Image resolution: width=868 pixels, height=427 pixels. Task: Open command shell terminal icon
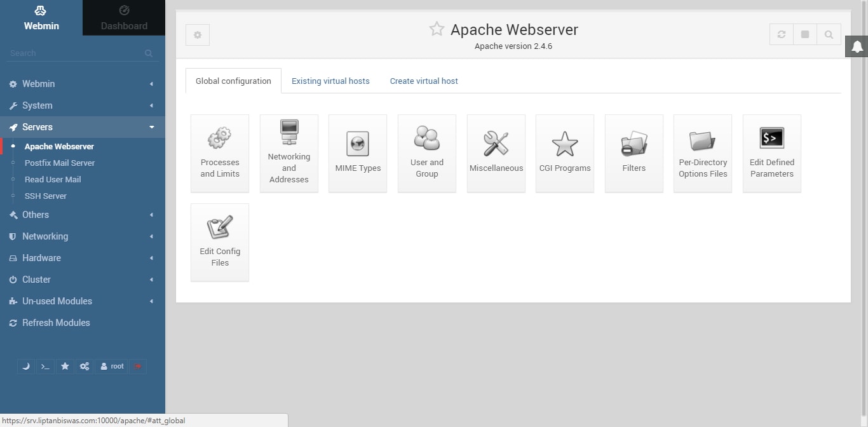[x=45, y=366]
